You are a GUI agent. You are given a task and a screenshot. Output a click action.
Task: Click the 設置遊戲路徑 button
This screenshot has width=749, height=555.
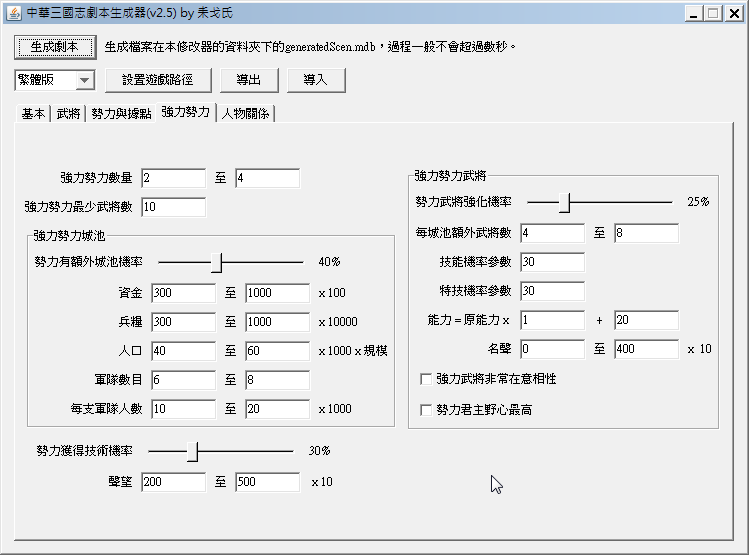157,79
